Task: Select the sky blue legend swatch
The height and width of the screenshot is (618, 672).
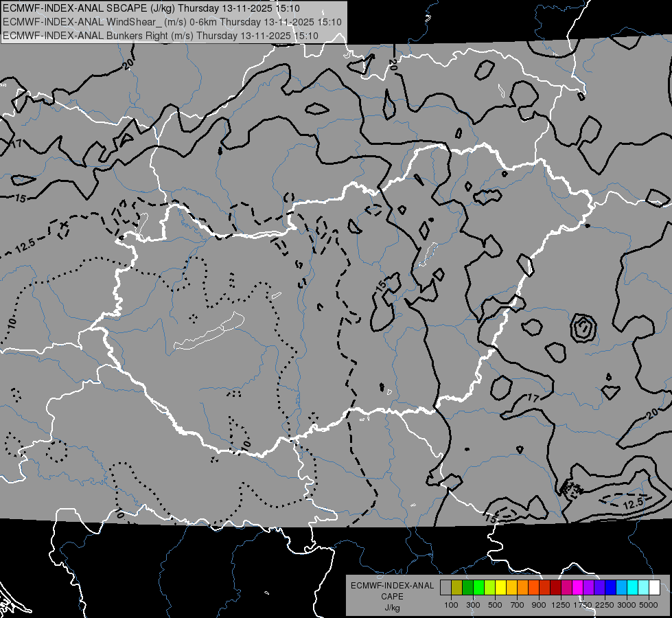Action: click(x=622, y=587)
